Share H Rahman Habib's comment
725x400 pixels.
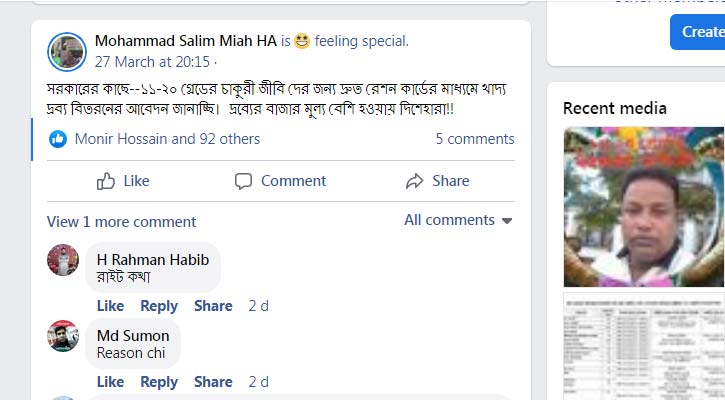213,306
